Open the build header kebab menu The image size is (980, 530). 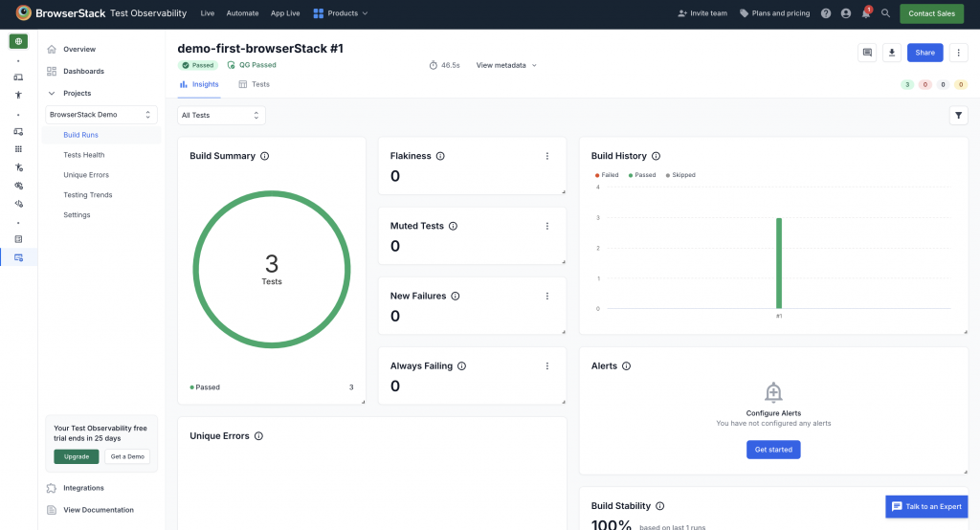click(958, 53)
